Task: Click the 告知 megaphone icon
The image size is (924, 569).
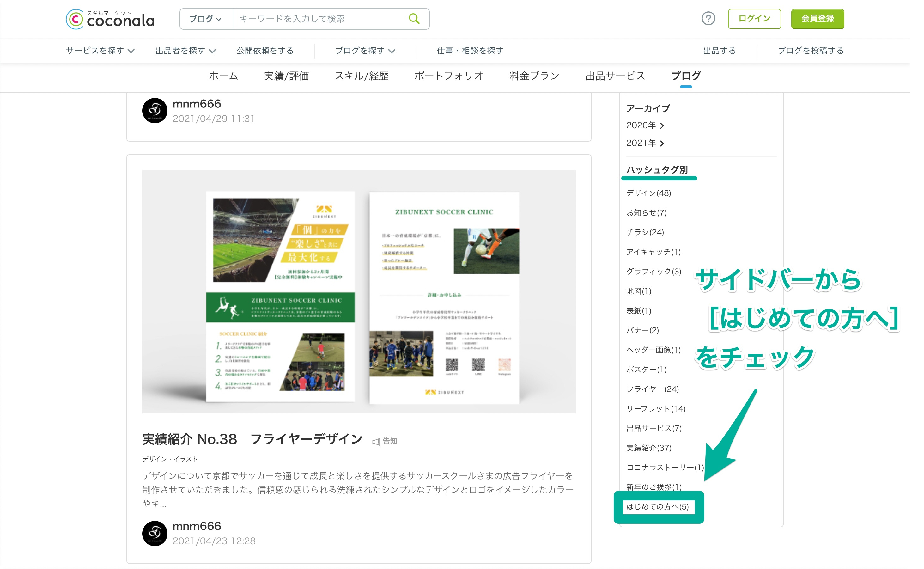Action: pos(376,441)
